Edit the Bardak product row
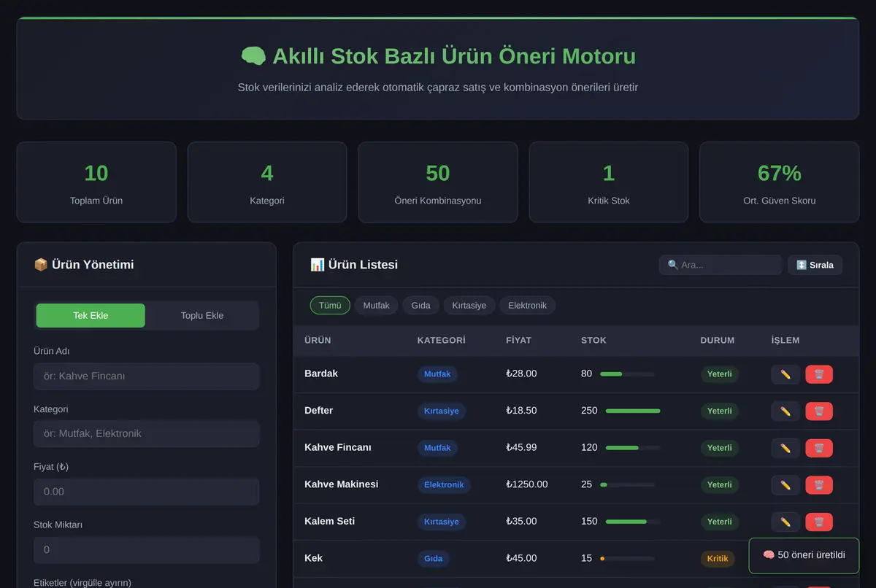The height and width of the screenshot is (588, 876). (x=785, y=374)
